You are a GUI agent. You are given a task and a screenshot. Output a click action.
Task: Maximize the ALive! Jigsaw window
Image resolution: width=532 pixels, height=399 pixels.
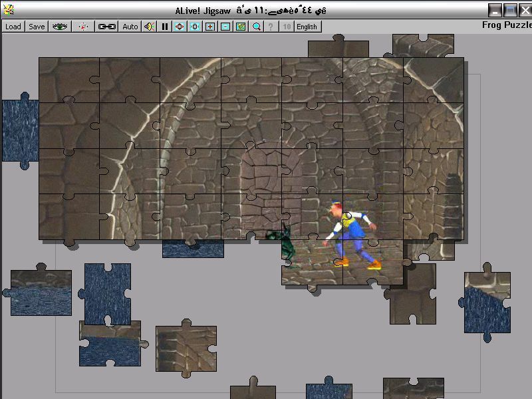[x=510, y=10]
